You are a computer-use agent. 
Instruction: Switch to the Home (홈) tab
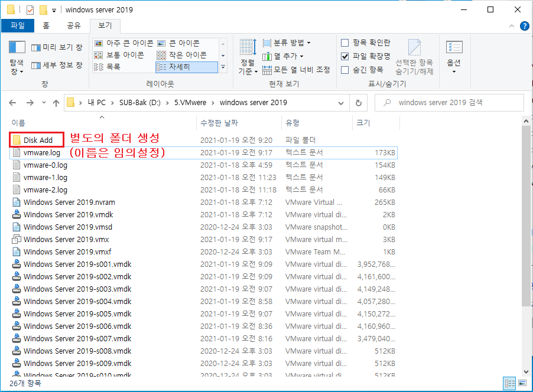(46, 25)
